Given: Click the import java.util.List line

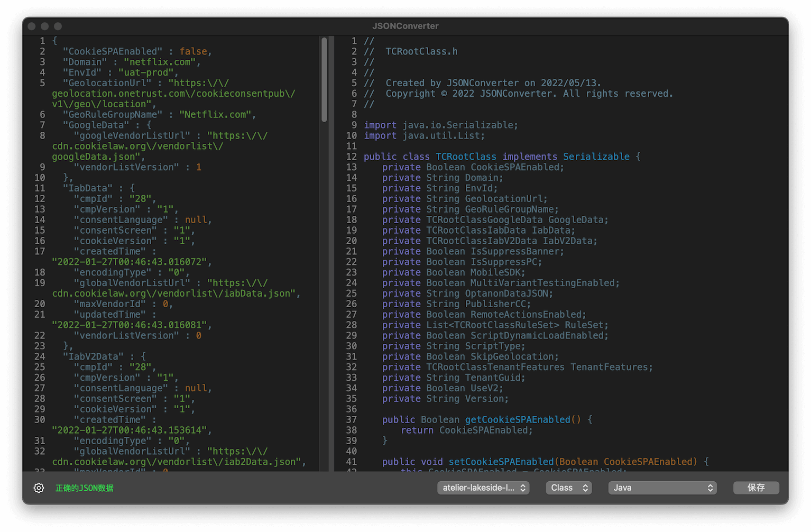Looking at the screenshot, I should (424, 135).
